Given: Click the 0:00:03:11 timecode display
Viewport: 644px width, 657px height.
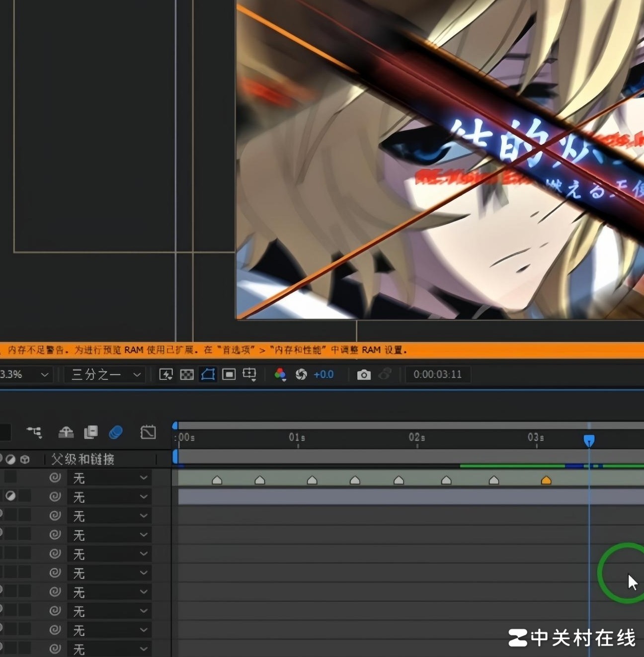Looking at the screenshot, I should 437,374.
